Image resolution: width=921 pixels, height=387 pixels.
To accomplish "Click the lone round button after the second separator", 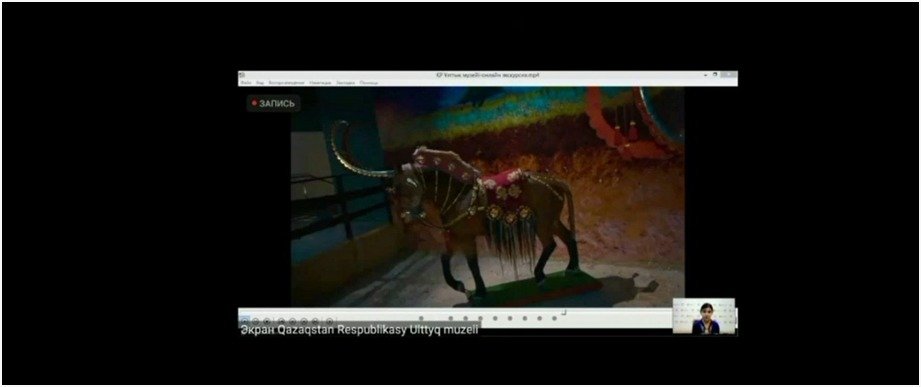I will (x=330, y=321).
